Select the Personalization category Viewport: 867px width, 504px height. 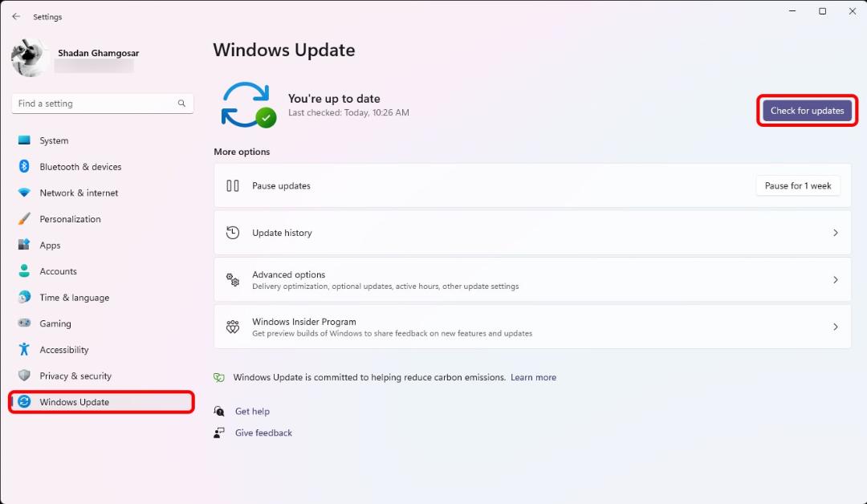[102, 219]
